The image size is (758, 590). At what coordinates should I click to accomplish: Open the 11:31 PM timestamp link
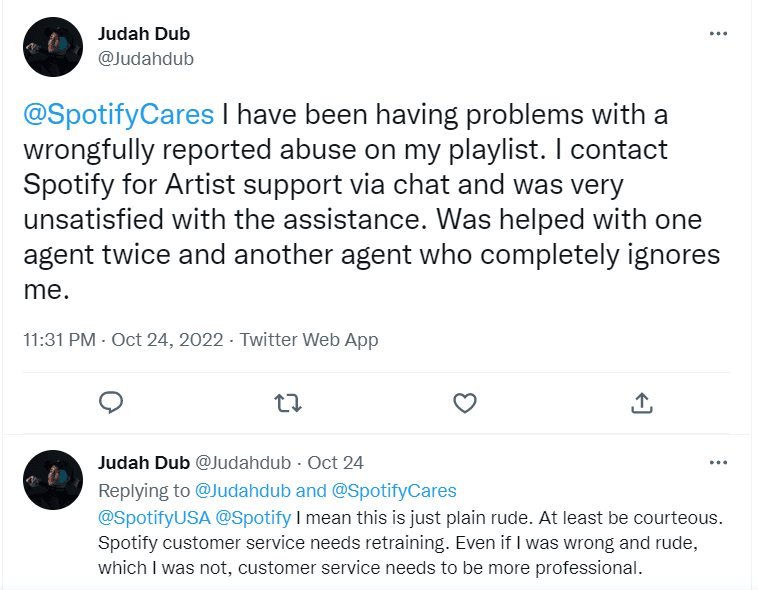click(x=61, y=340)
